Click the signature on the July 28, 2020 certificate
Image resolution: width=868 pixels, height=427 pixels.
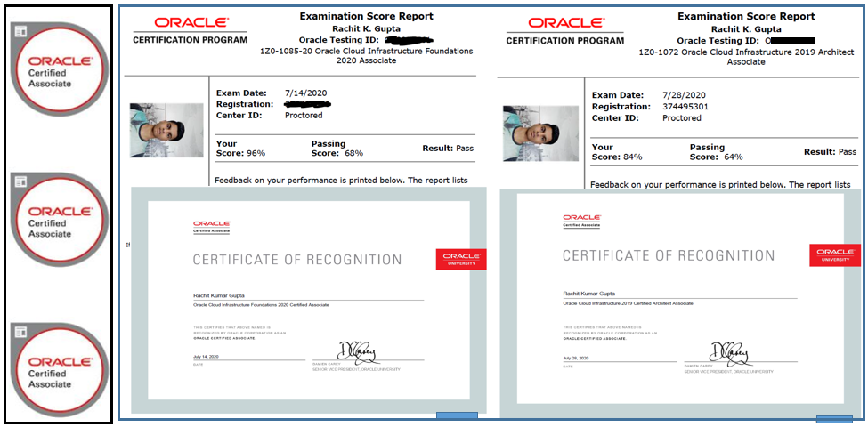[730, 355]
